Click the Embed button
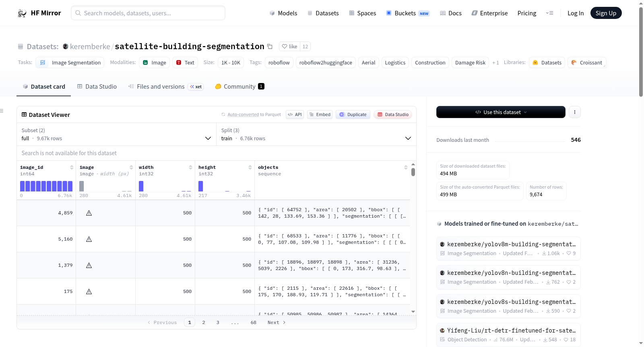 point(320,114)
